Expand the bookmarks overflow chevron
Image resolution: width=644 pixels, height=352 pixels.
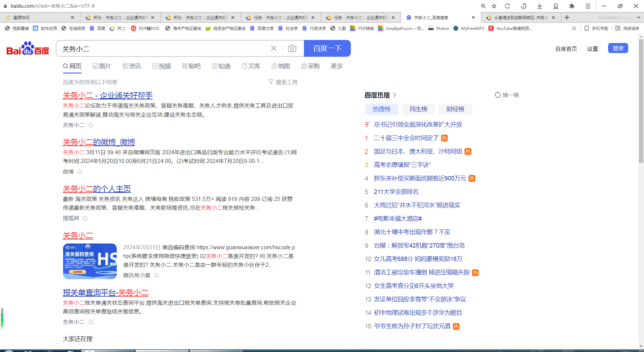click(574, 28)
